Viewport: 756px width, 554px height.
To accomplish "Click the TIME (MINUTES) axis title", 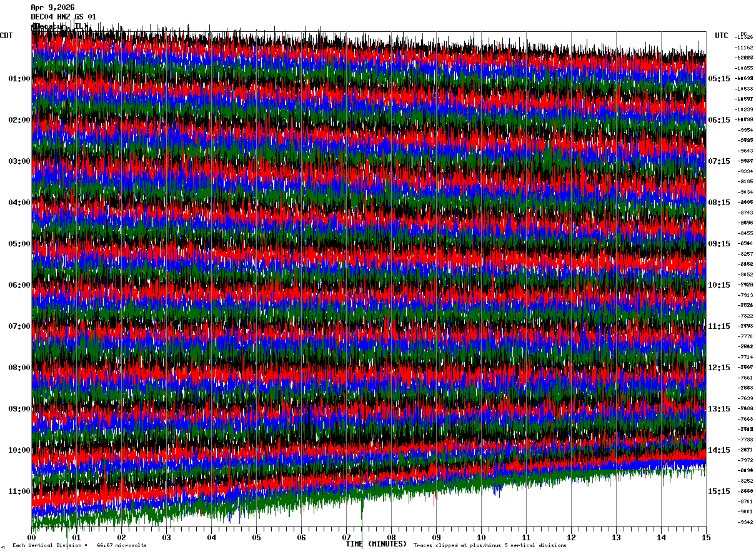I will (x=376, y=544).
